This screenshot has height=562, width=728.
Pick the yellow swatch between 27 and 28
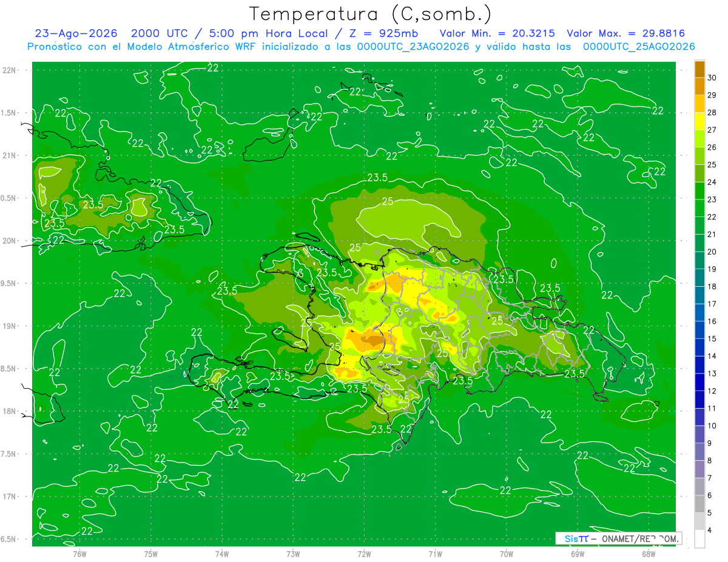tap(699, 121)
